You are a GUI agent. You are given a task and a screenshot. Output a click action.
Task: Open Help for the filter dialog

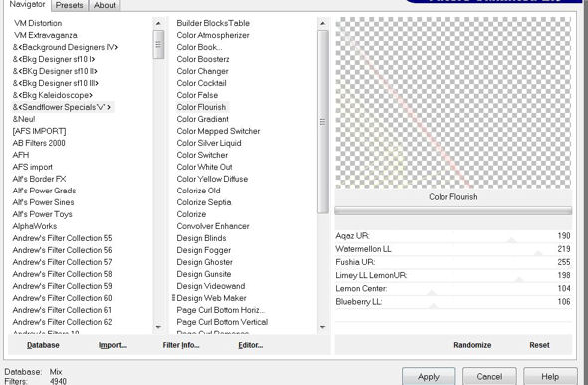point(550,376)
